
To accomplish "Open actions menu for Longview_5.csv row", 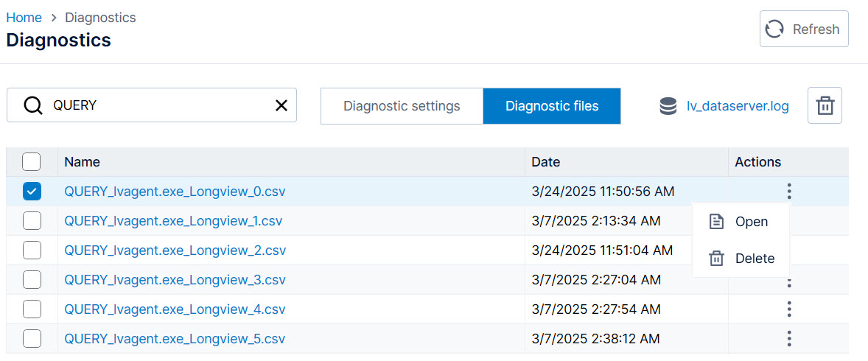I will [x=789, y=338].
